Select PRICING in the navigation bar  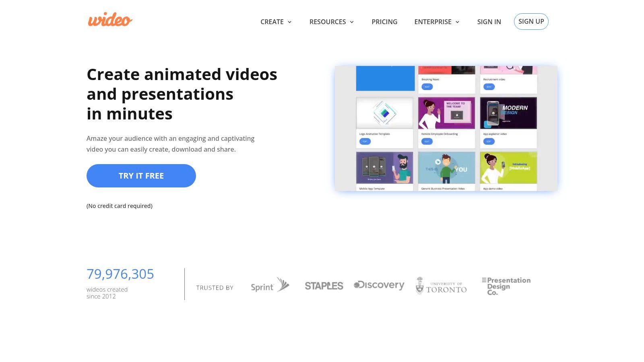384,22
